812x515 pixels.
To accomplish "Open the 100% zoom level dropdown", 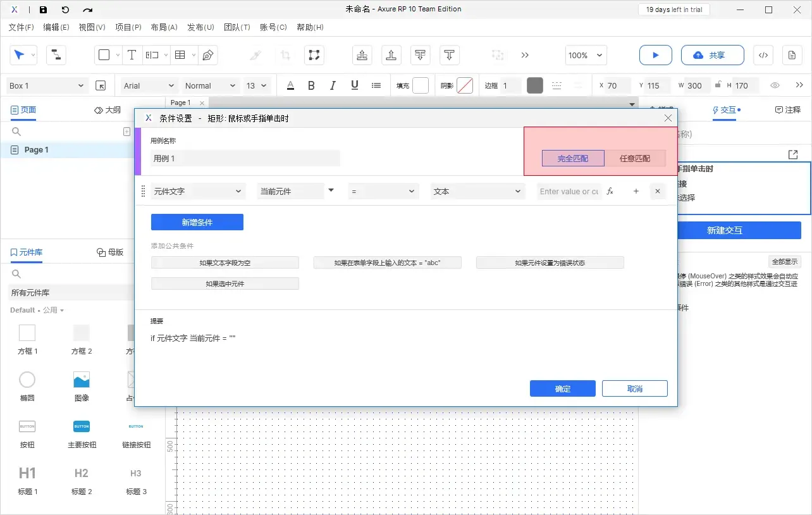I will tap(585, 55).
